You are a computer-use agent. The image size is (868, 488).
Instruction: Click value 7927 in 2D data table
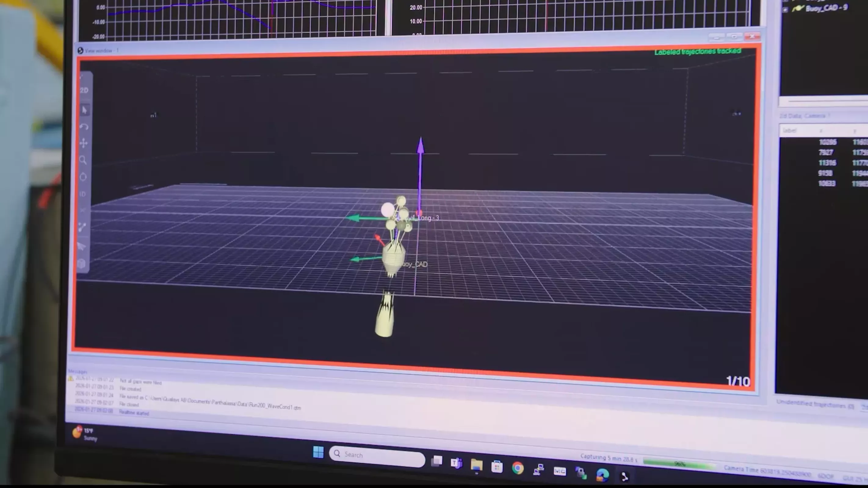coord(826,152)
